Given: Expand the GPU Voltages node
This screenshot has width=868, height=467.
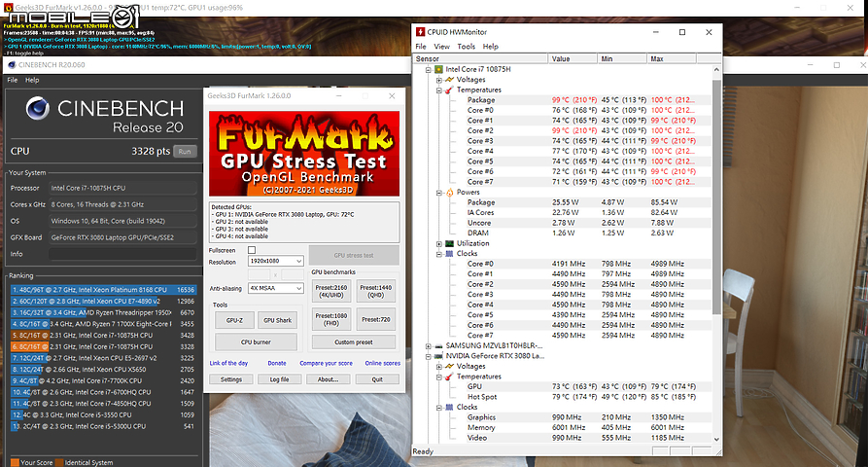Looking at the screenshot, I should click(x=439, y=367).
